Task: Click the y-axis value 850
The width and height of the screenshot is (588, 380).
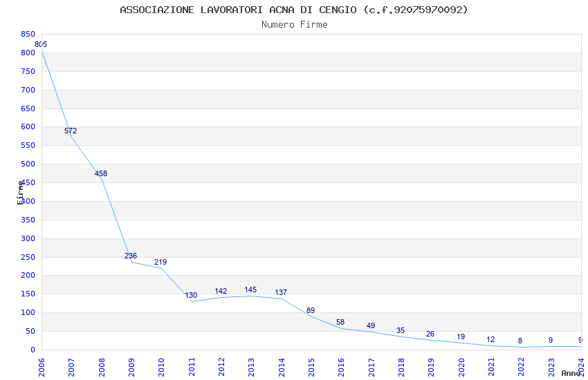Action: [28, 35]
